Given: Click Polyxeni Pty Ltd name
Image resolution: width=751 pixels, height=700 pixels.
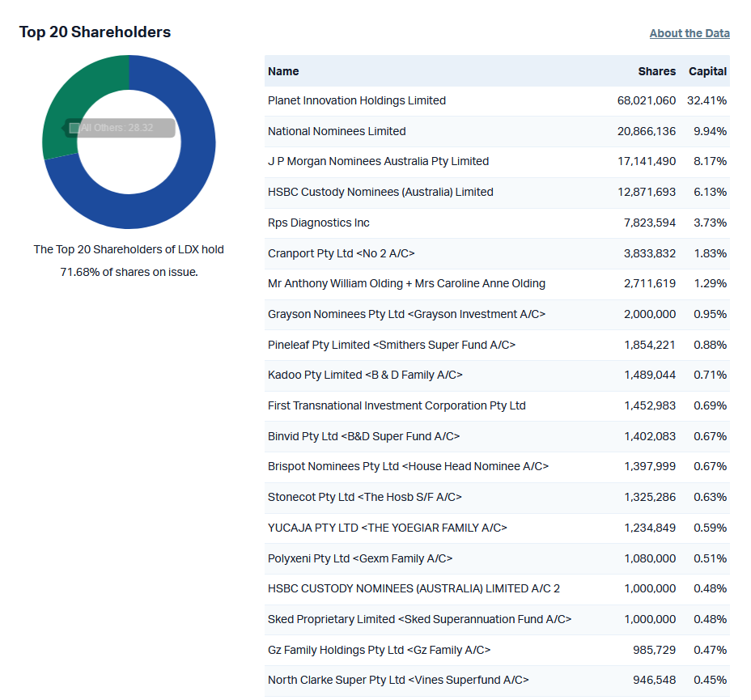Looking at the screenshot, I should [x=359, y=558].
